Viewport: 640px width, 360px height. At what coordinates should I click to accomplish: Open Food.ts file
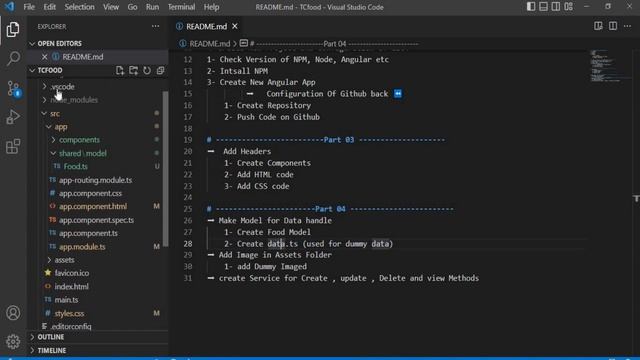[x=75, y=167]
